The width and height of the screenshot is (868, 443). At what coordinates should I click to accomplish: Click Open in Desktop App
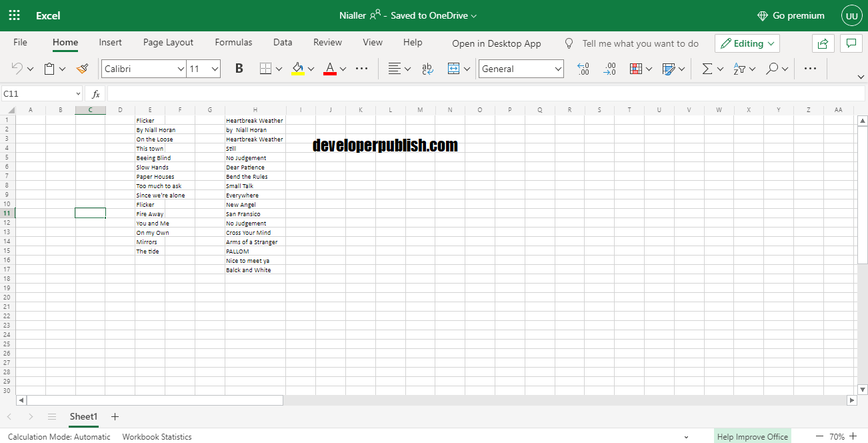(496, 43)
